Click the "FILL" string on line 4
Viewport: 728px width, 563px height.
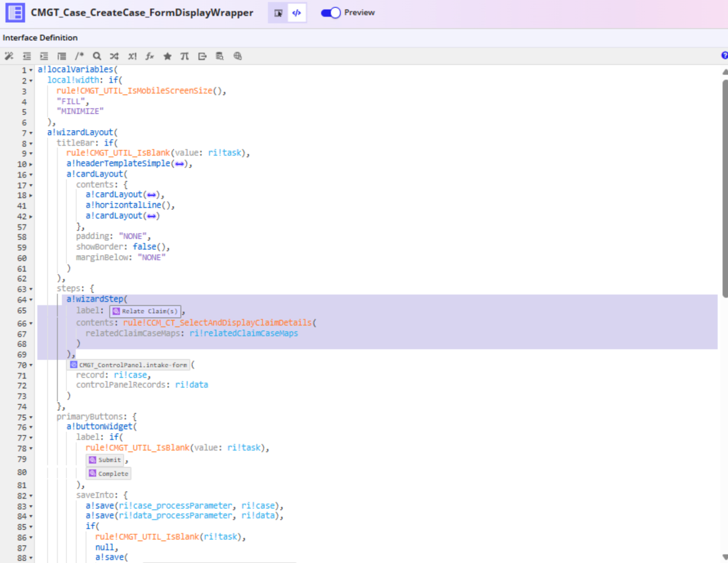pos(71,101)
